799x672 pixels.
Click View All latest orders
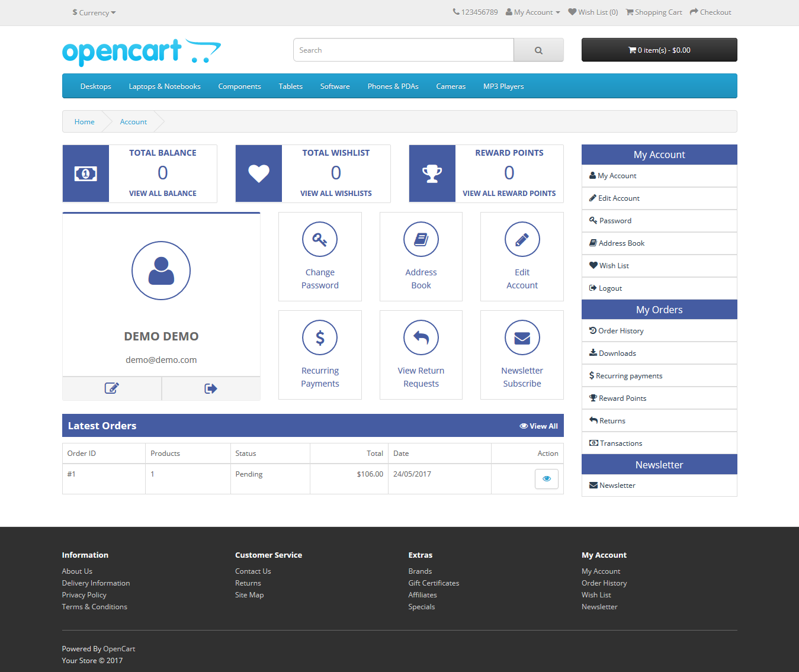[538, 426]
